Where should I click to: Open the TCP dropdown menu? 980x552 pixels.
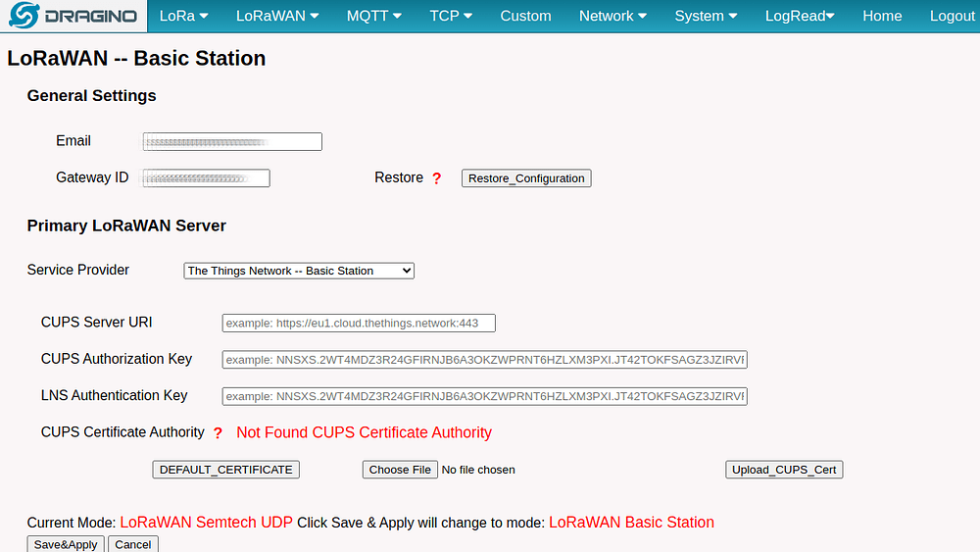[451, 17]
